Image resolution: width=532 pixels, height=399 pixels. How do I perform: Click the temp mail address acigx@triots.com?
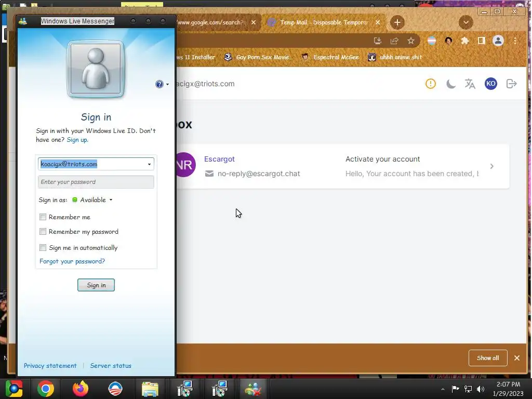tap(205, 84)
